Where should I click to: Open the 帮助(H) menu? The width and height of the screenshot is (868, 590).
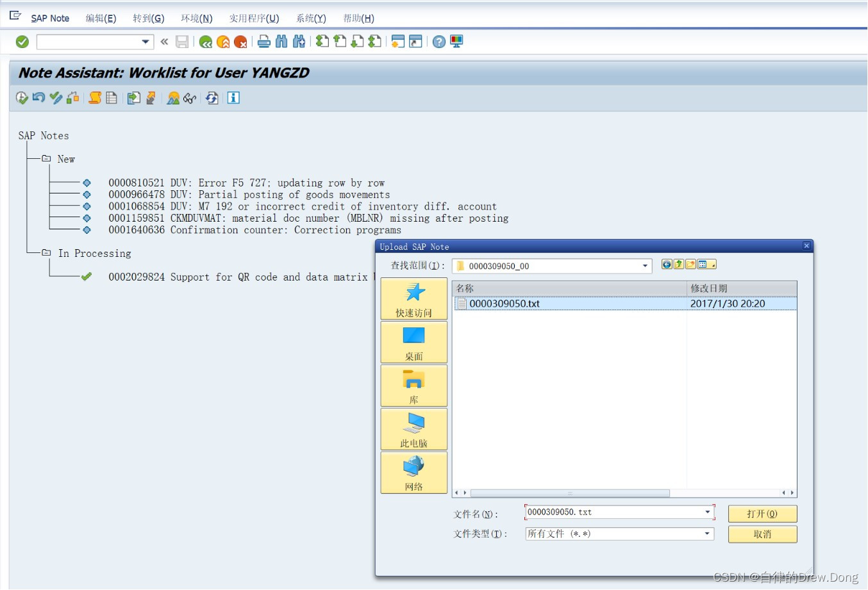(x=359, y=18)
